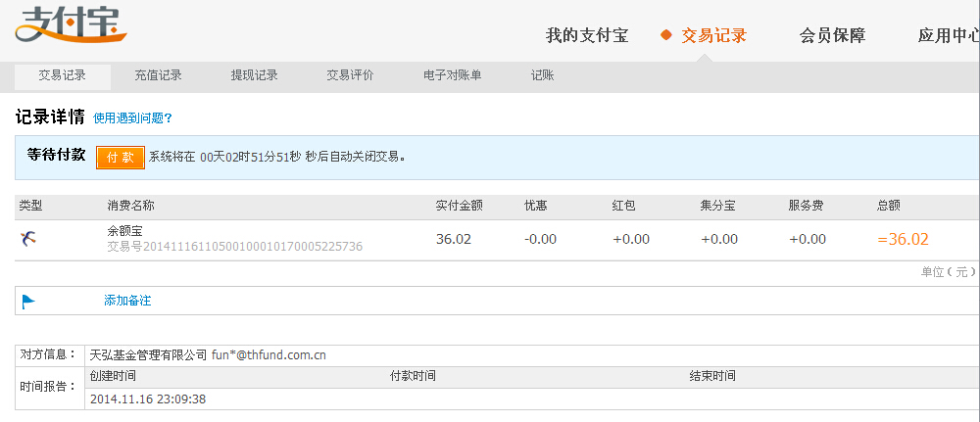Screen dimensions: 980x422
Task: Click the transaction number under 余额宝
Action: point(235,247)
